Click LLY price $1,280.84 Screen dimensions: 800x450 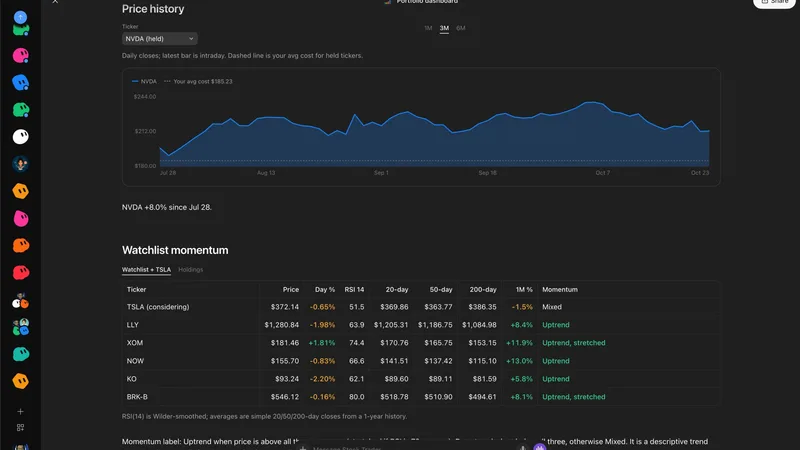[x=282, y=324]
